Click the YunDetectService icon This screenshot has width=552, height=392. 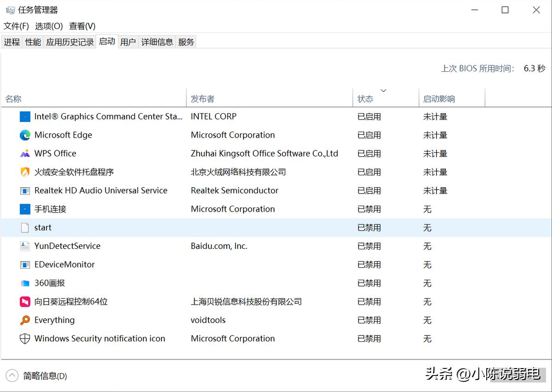click(x=24, y=246)
